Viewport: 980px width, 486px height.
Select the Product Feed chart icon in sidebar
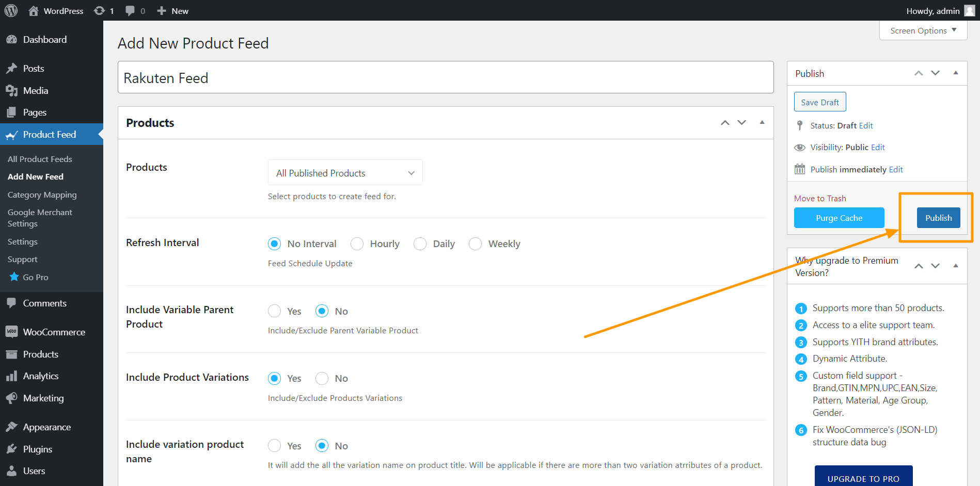click(x=12, y=134)
